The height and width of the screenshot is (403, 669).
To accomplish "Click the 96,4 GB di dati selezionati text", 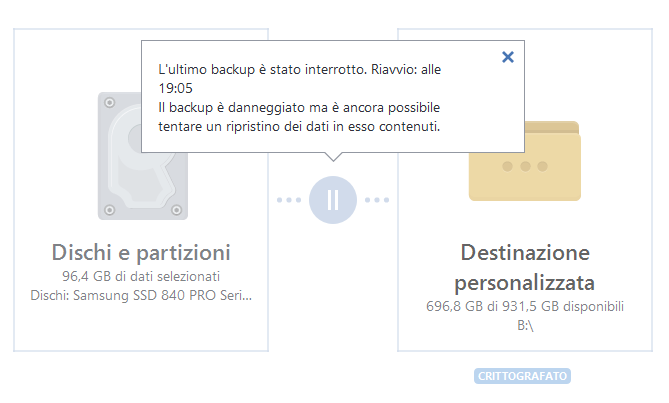I will 141,276.
